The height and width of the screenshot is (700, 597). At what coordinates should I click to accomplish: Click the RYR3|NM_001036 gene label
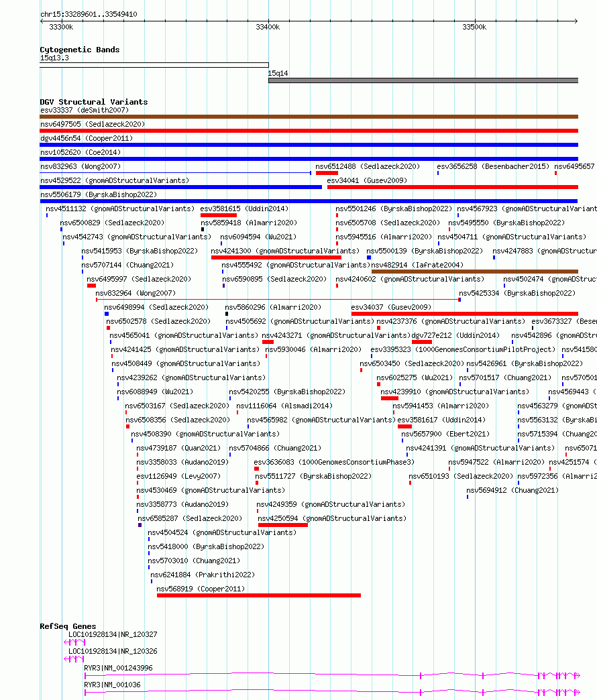(112, 685)
